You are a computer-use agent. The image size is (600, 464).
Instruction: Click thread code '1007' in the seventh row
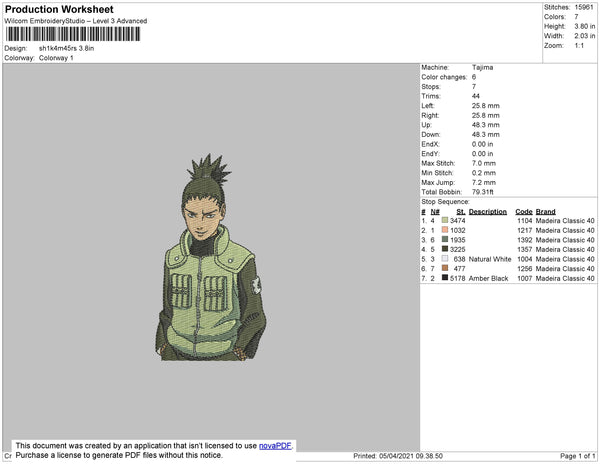525,278
